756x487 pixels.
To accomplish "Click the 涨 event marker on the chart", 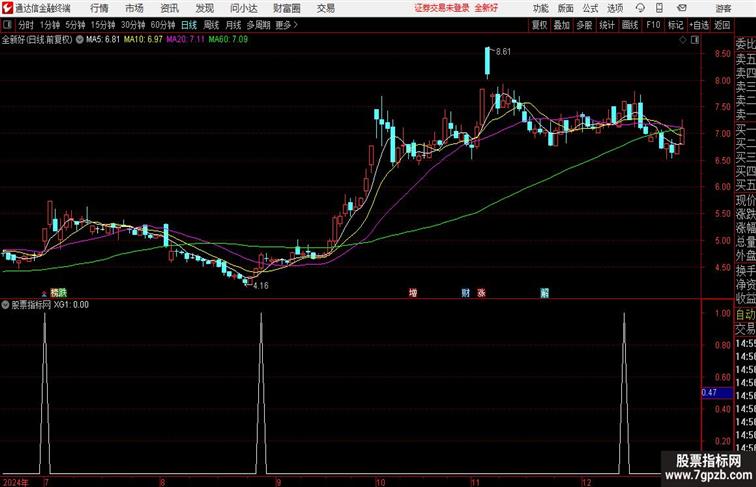I will pos(481,293).
